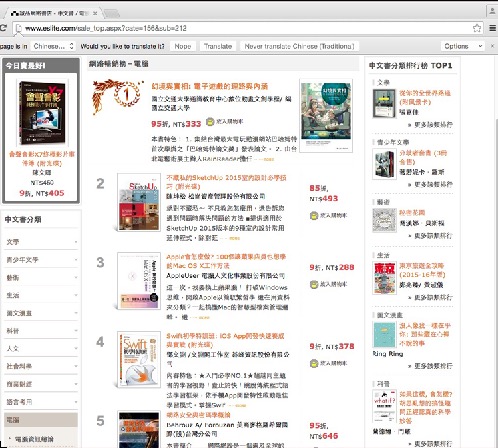Open the translate bar Options dropdown
The height and width of the screenshot is (448, 498).
click(x=463, y=46)
